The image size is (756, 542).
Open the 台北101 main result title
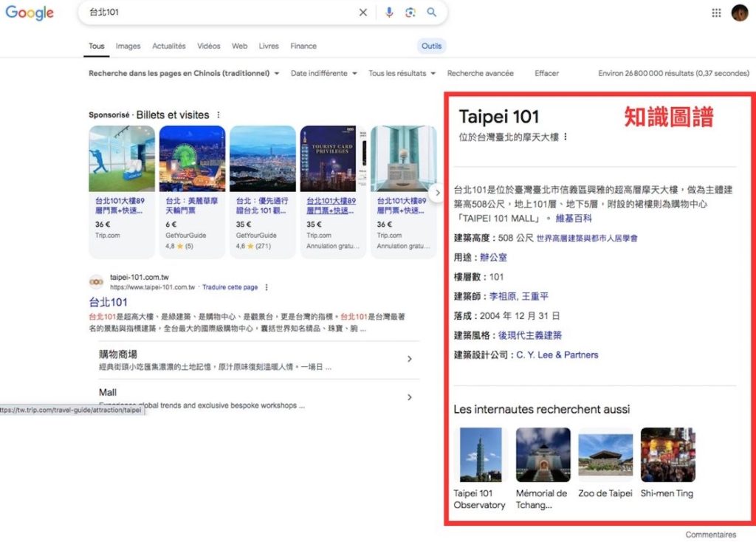coord(109,302)
